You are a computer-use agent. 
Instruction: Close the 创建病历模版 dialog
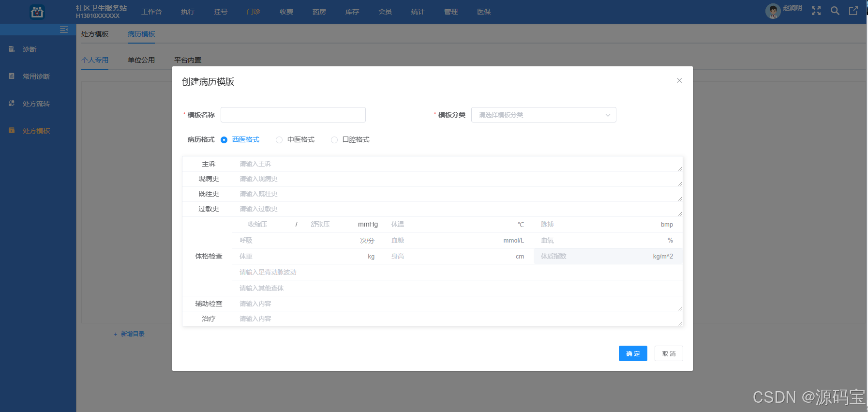(x=679, y=80)
